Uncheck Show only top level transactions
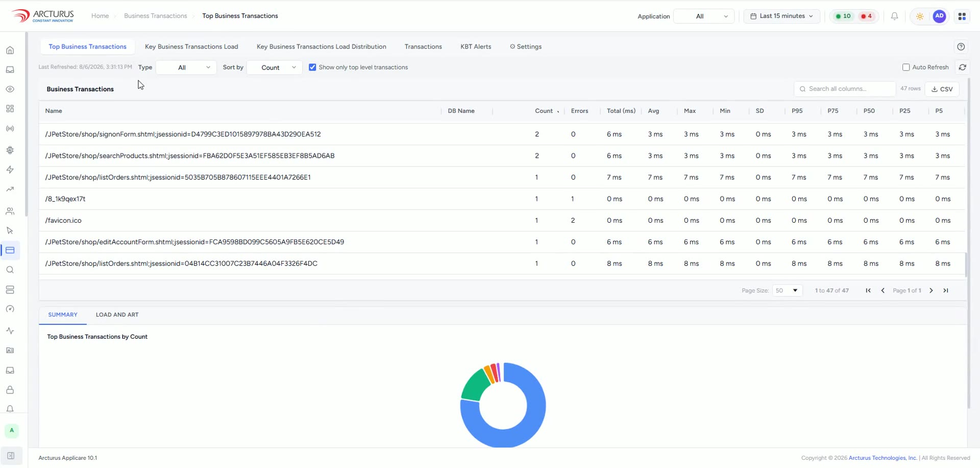Image resolution: width=980 pixels, height=468 pixels. [x=312, y=67]
